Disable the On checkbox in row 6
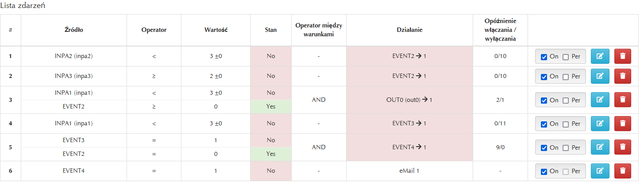The image size is (644, 190). point(544,171)
